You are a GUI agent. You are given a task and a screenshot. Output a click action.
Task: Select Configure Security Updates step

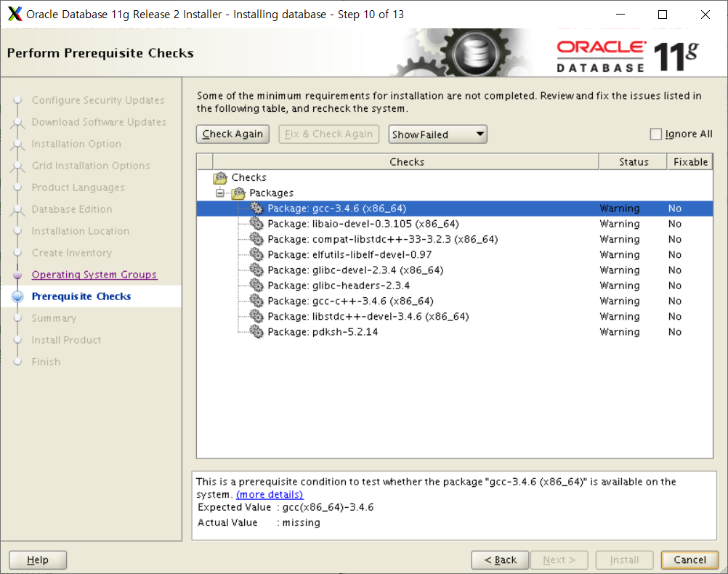(x=98, y=100)
